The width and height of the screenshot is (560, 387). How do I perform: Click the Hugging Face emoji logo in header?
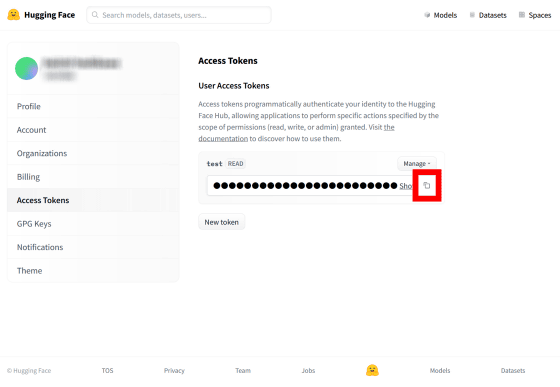pyautogui.click(x=14, y=15)
